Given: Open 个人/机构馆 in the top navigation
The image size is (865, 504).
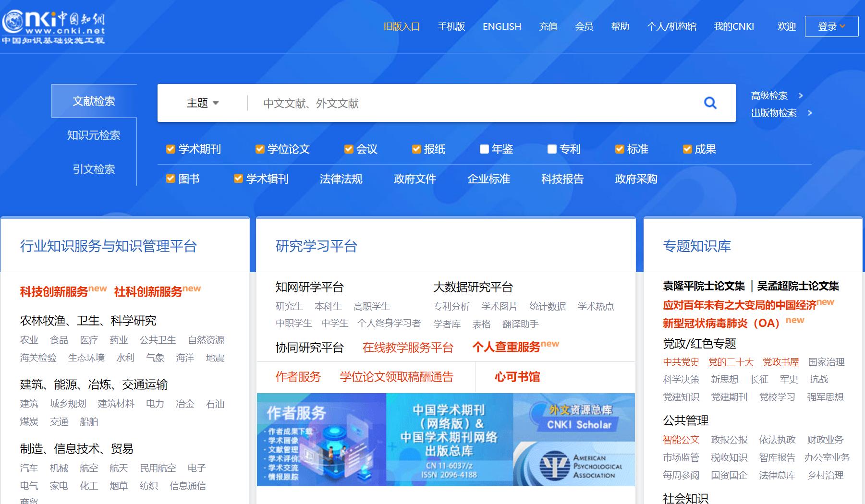Looking at the screenshot, I should pyautogui.click(x=671, y=26).
